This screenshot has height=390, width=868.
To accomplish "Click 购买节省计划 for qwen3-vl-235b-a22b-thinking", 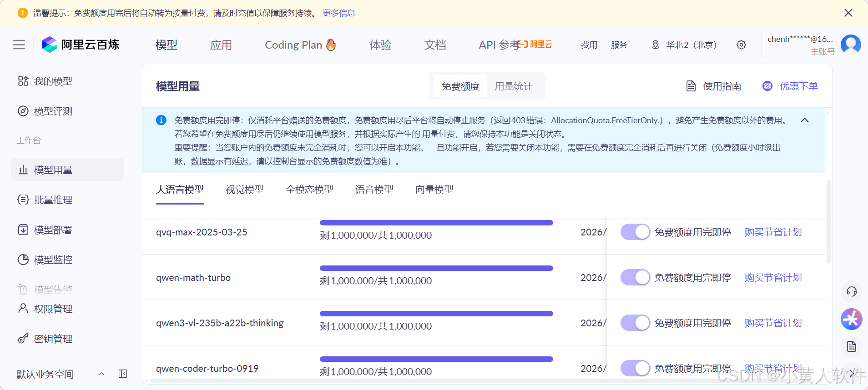I will click(773, 323).
